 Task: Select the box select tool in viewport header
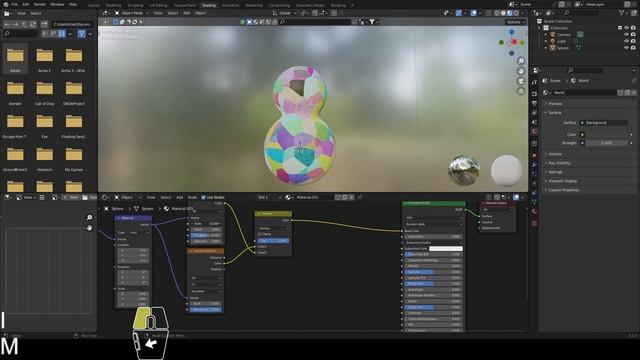point(116,22)
